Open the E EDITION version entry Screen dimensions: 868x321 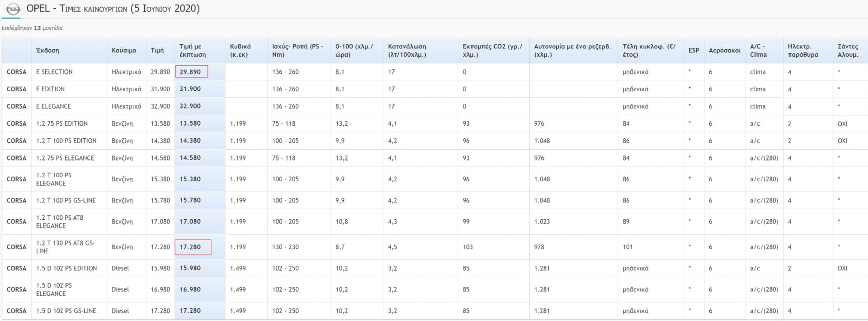[50, 89]
